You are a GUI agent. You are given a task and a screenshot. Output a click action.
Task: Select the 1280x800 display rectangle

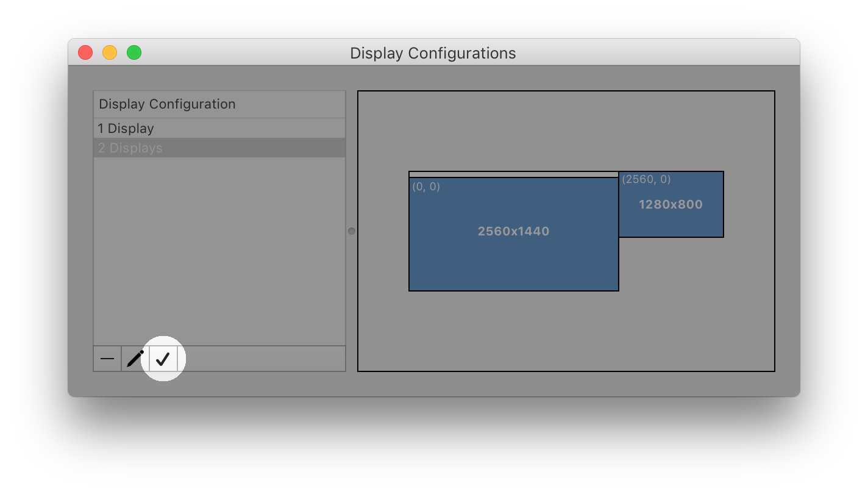click(x=671, y=204)
